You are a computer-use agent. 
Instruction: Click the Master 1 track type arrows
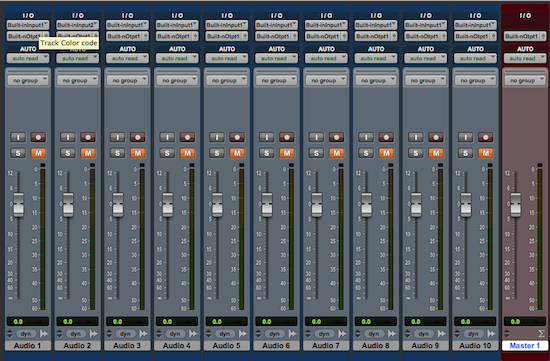(507, 334)
